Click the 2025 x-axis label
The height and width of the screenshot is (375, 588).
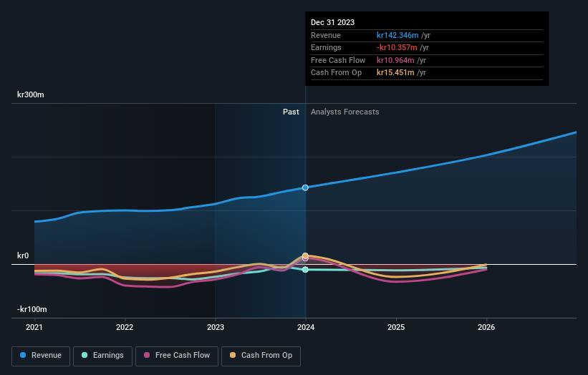396,328
